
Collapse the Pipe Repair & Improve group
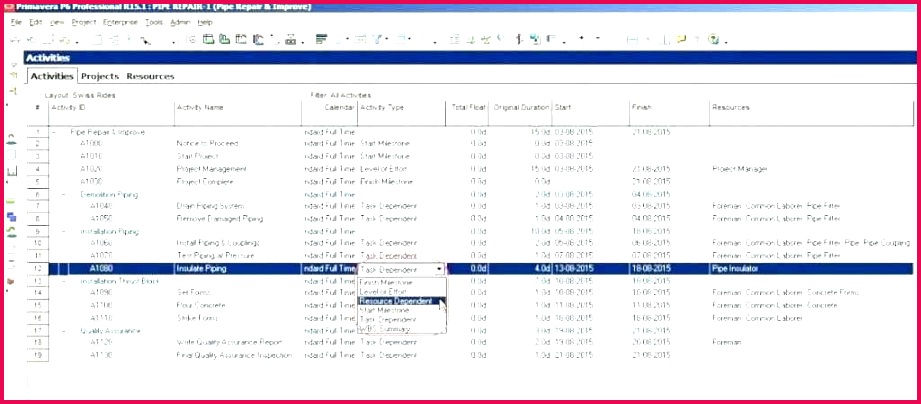click(x=54, y=131)
